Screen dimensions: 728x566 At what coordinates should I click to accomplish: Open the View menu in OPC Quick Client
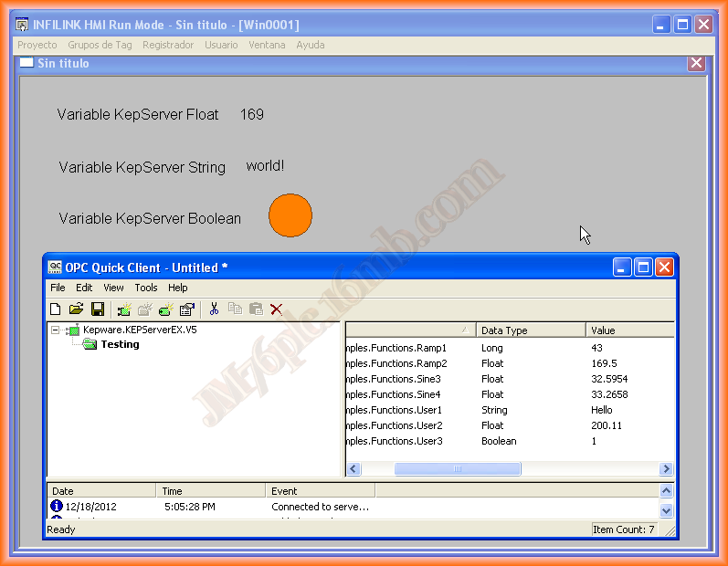click(113, 288)
